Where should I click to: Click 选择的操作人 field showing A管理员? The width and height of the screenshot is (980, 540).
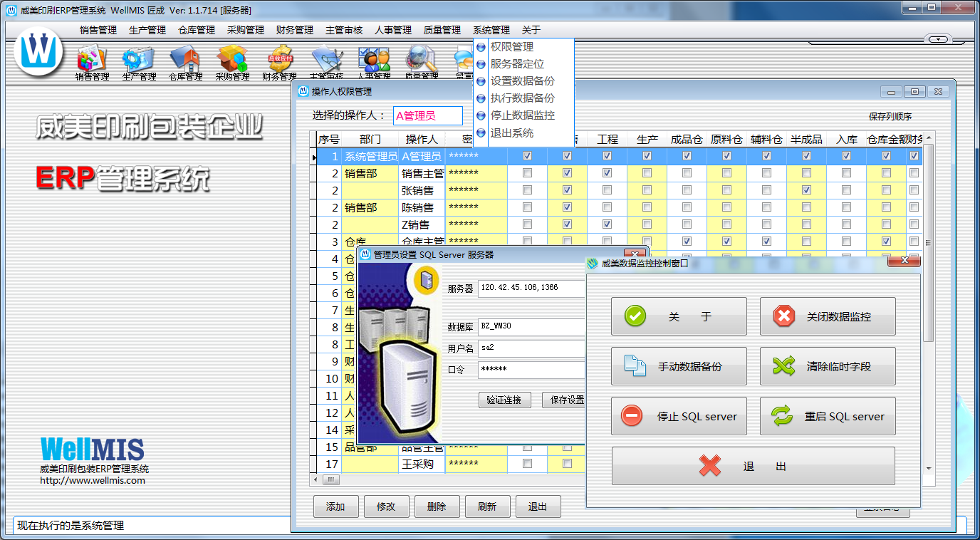[x=427, y=115]
